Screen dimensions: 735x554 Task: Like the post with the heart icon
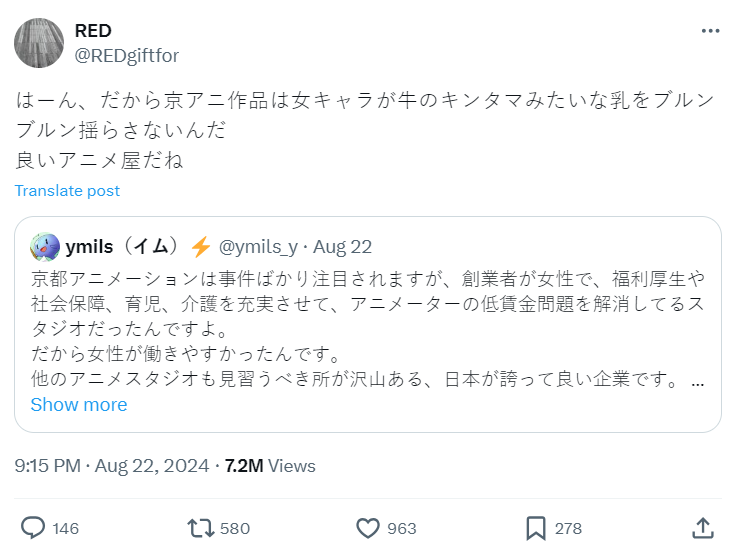pos(369,527)
